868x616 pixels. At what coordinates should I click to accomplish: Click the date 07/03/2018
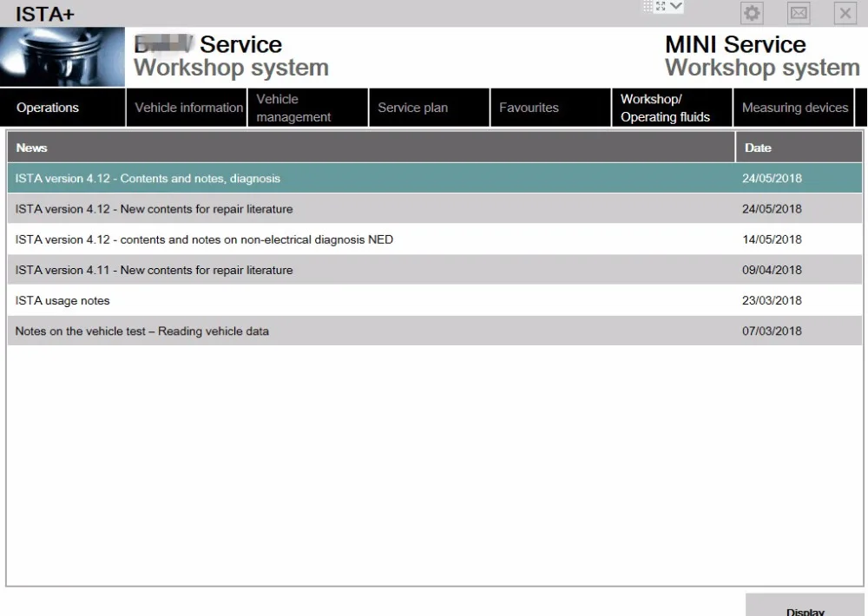(772, 331)
